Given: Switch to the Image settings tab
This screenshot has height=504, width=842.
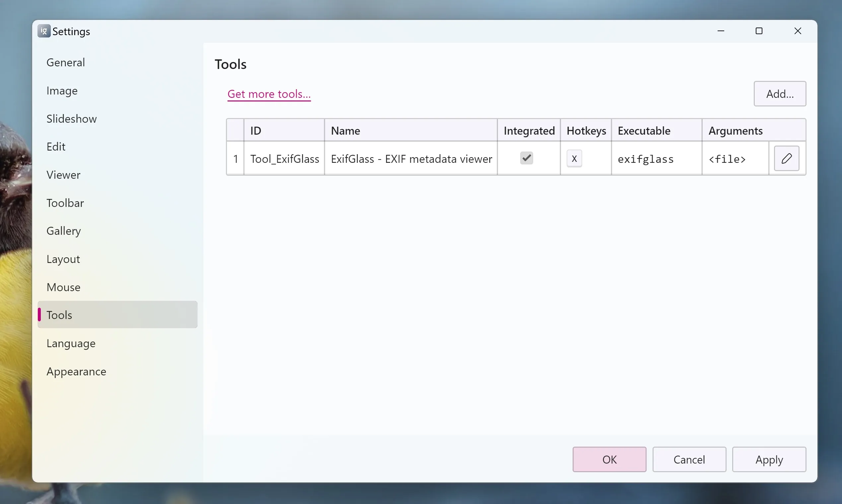Looking at the screenshot, I should [62, 91].
